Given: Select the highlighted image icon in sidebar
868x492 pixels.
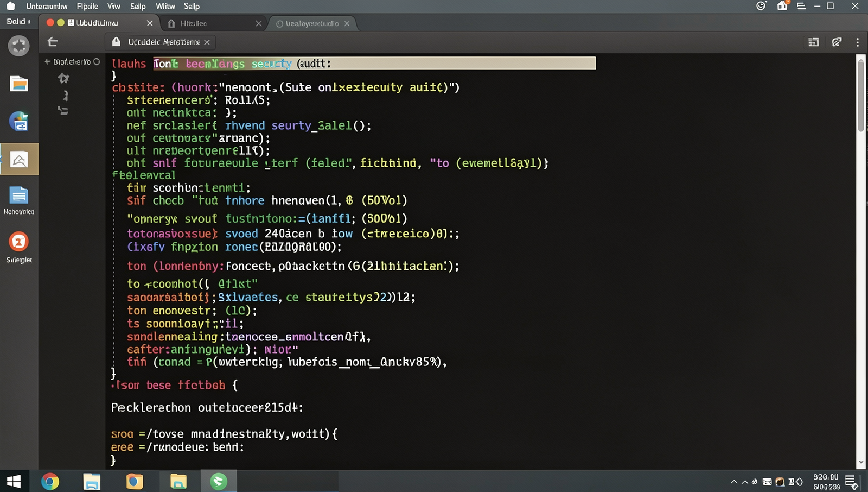Looking at the screenshot, I should click(x=19, y=160).
